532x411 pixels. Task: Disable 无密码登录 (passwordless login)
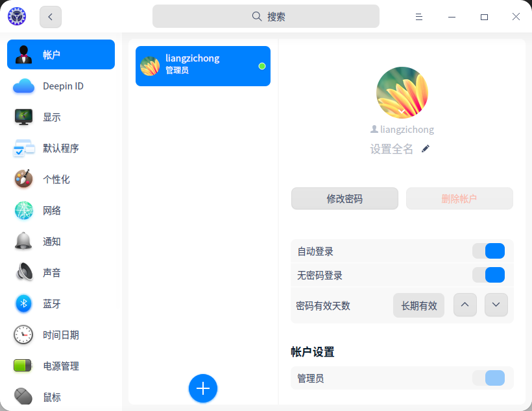coord(489,275)
